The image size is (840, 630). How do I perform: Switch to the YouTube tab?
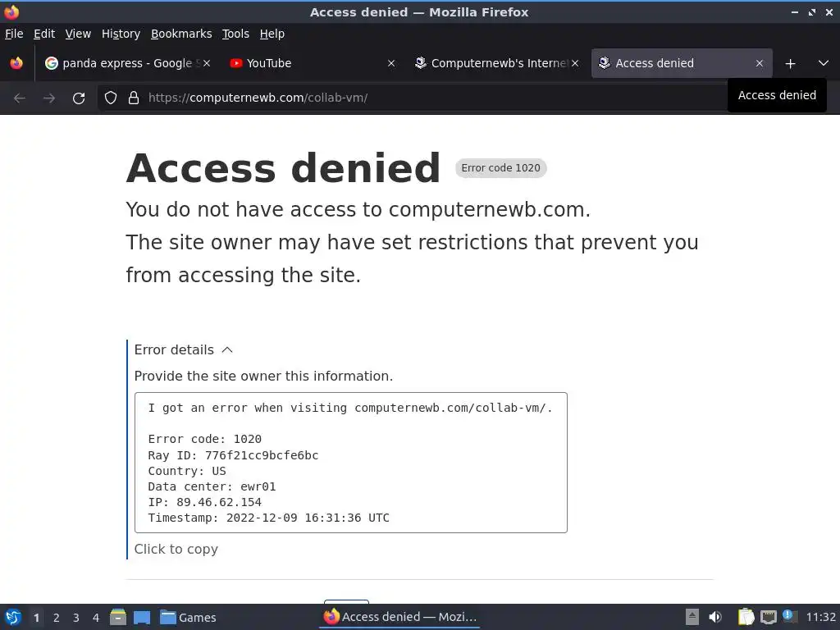[313, 63]
